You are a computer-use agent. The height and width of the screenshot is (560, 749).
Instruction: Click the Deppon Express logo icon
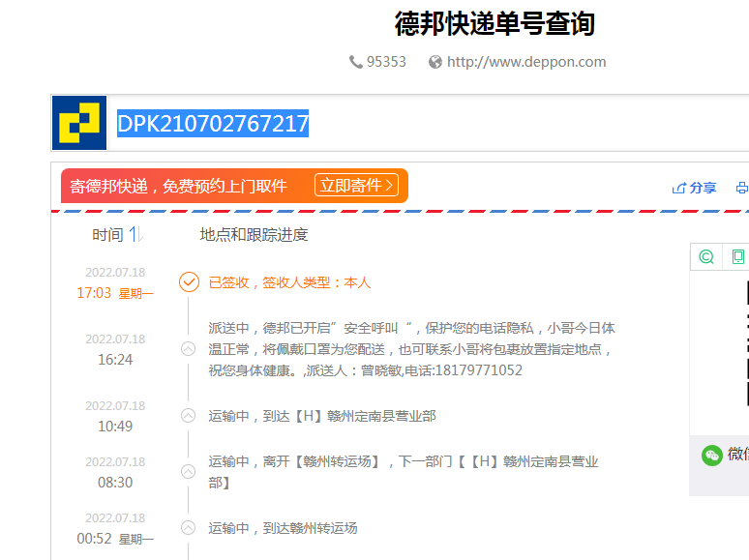click(79, 123)
